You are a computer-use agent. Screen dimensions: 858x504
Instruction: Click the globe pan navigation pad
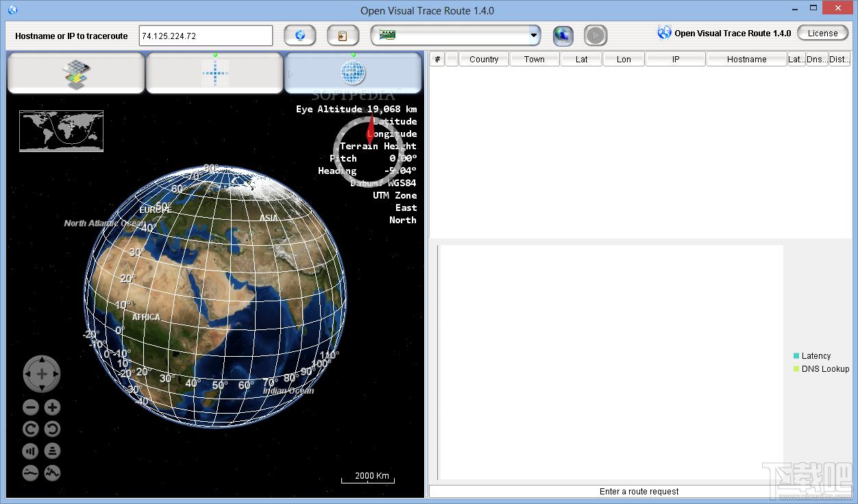tap(42, 374)
